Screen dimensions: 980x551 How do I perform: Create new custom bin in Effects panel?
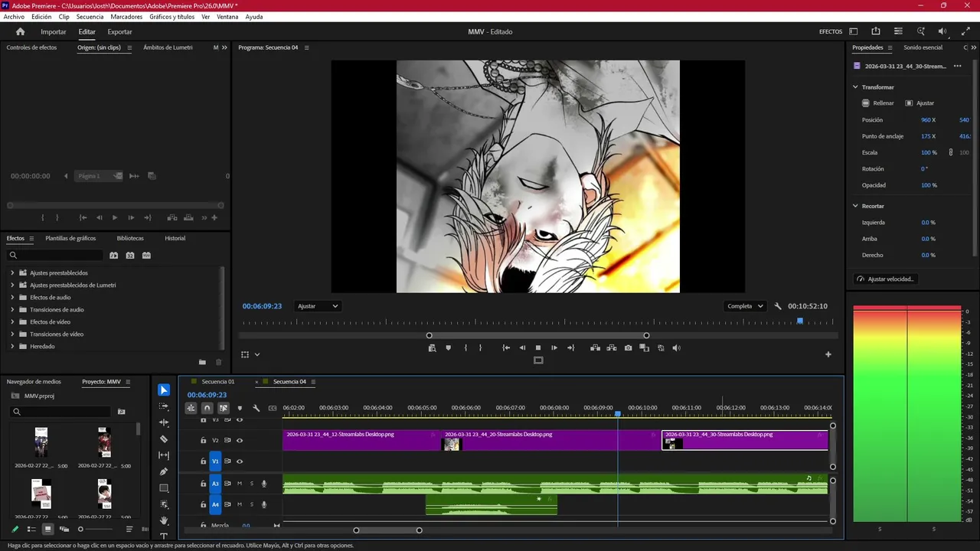click(x=202, y=362)
